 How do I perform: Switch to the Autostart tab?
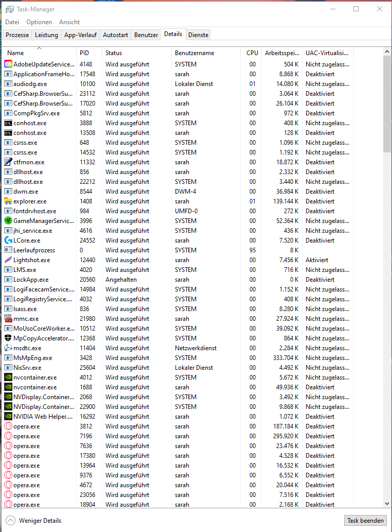pyautogui.click(x=116, y=35)
